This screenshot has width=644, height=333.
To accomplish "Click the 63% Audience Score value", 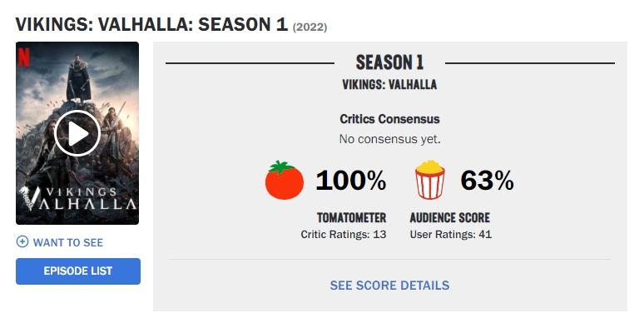I will (487, 180).
